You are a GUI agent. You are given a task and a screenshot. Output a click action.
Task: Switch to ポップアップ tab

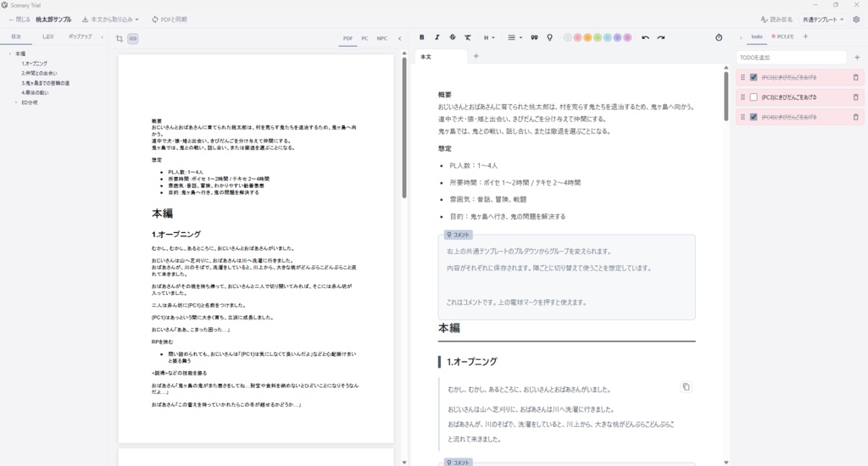click(81, 36)
